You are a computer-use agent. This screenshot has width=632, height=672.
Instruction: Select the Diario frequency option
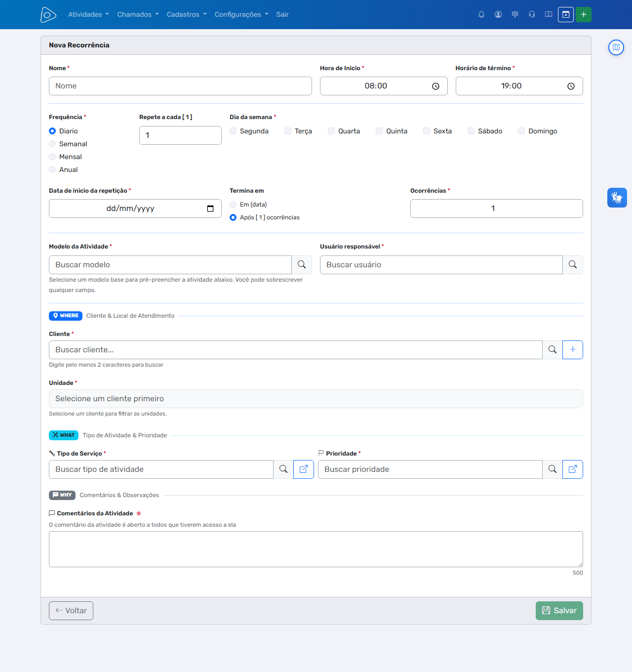[52, 131]
